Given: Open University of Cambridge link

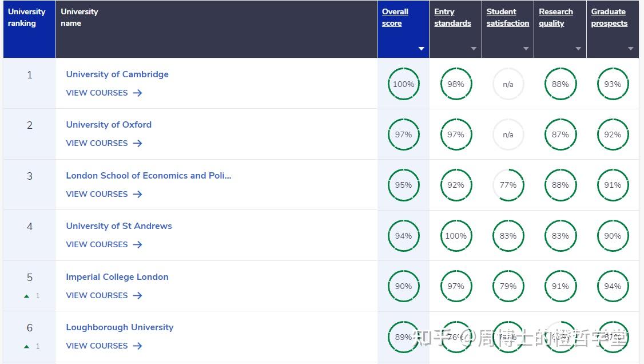Looking at the screenshot, I should [117, 74].
